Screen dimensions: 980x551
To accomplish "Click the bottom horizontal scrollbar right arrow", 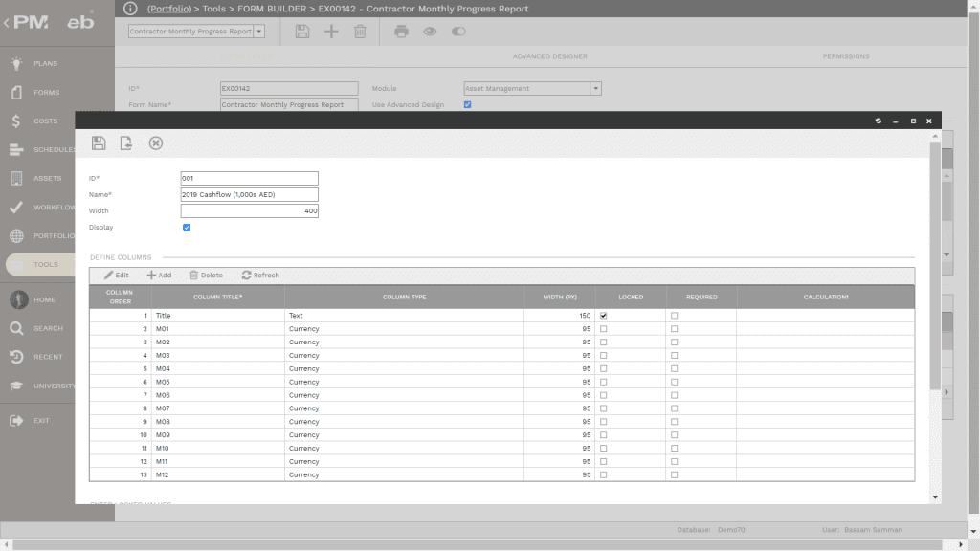I will [x=961, y=544].
